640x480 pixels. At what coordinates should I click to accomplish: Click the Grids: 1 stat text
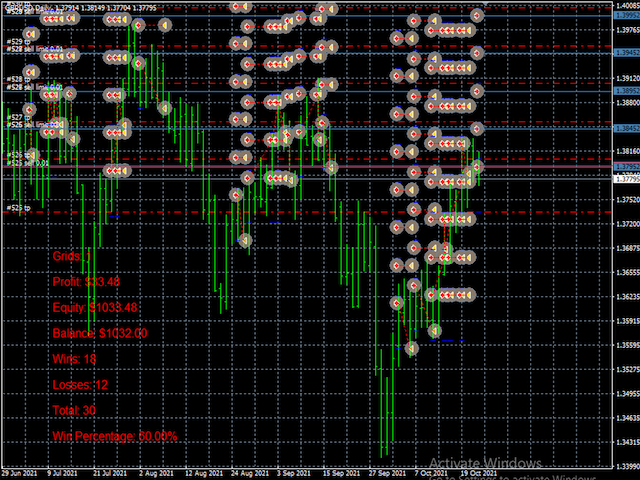72,256
